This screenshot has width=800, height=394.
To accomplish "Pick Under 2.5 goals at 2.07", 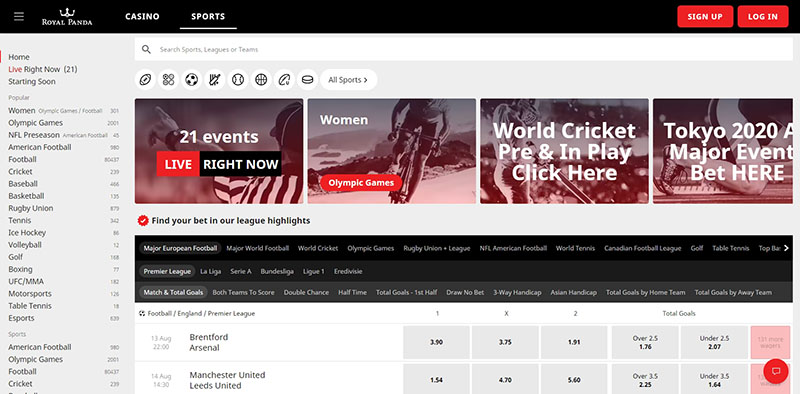I will [x=714, y=342].
